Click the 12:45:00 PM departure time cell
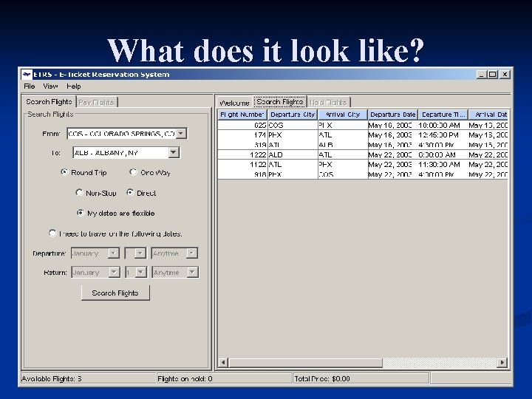Image resolution: width=532 pixels, height=399 pixels. [443, 135]
